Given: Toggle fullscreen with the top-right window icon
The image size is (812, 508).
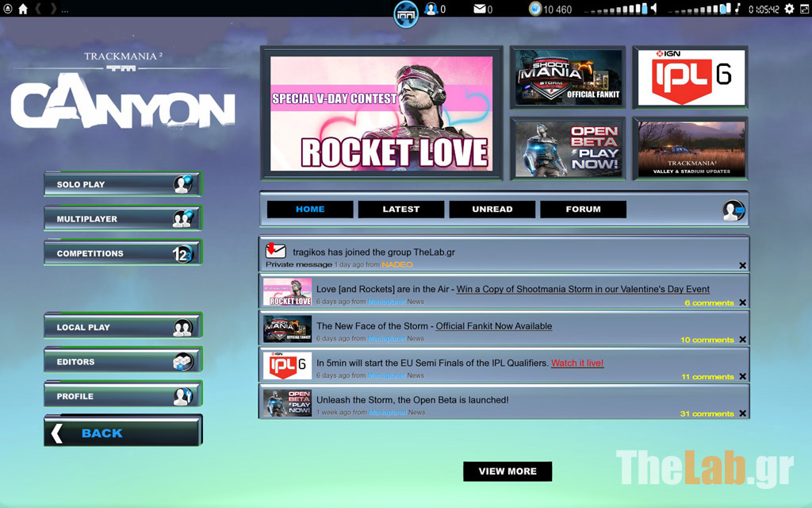Looking at the screenshot, I should point(805,9).
